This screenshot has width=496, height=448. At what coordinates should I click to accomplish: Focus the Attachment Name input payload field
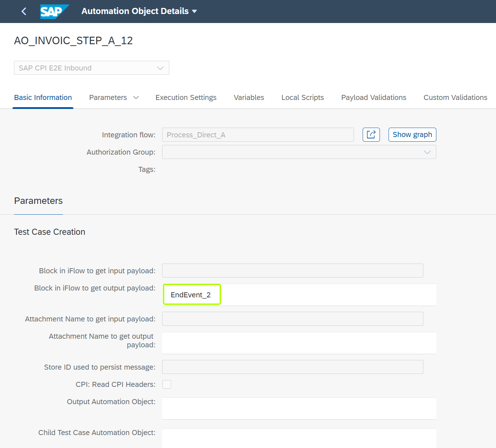click(x=293, y=319)
